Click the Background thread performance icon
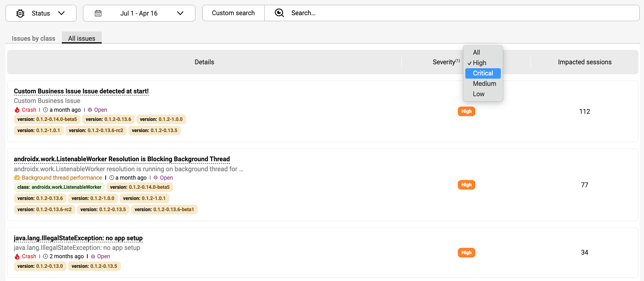The width and height of the screenshot is (644, 281). click(17, 178)
